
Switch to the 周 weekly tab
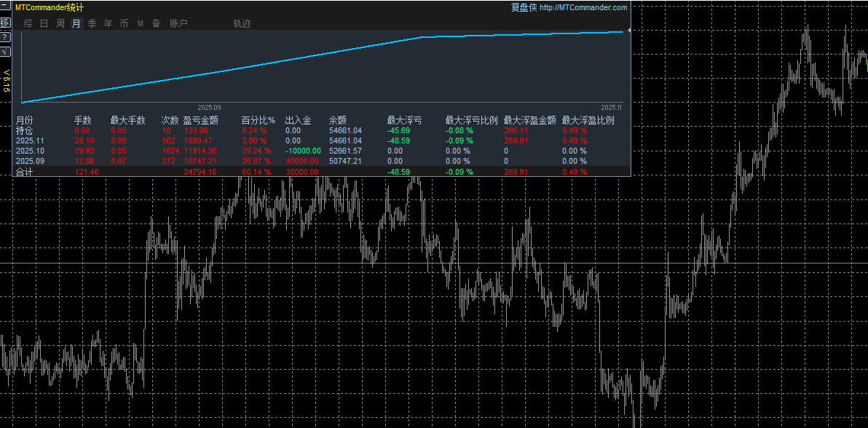coord(60,23)
